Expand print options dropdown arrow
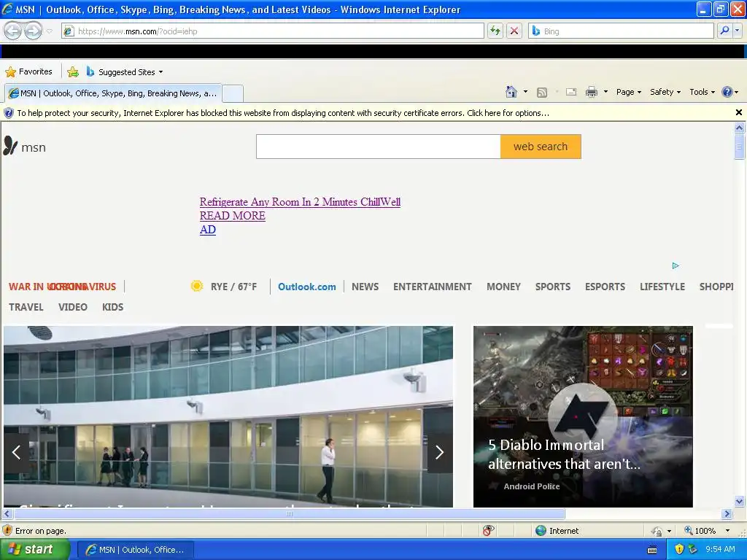Image resolution: width=747 pixels, height=560 pixels. pos(605,92)
